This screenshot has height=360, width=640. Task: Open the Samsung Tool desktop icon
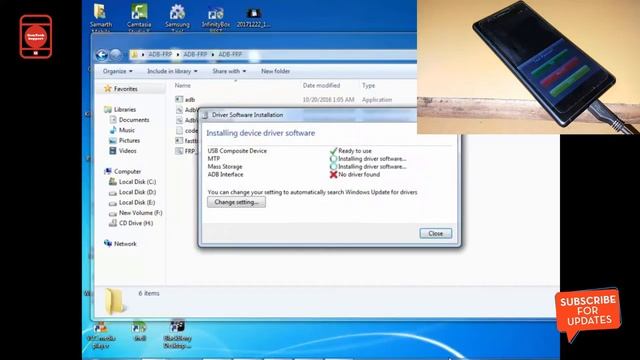177,12
